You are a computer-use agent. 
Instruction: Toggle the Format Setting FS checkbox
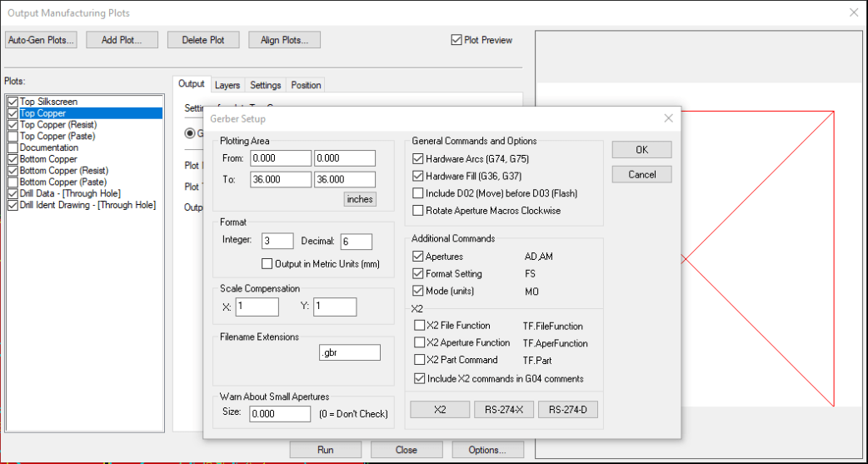click(418, 274)
